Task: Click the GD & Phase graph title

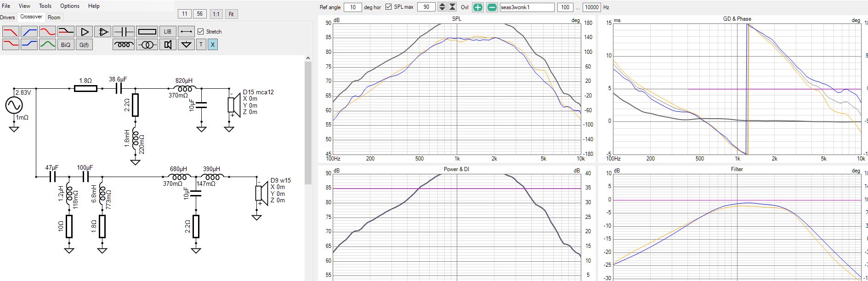Action: (x=737, y=19)
